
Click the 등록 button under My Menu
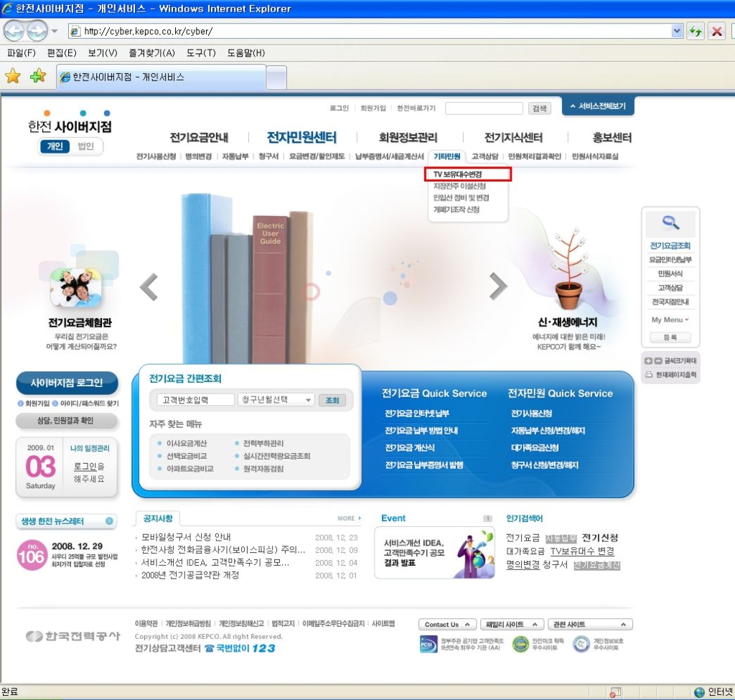(670, 337)
